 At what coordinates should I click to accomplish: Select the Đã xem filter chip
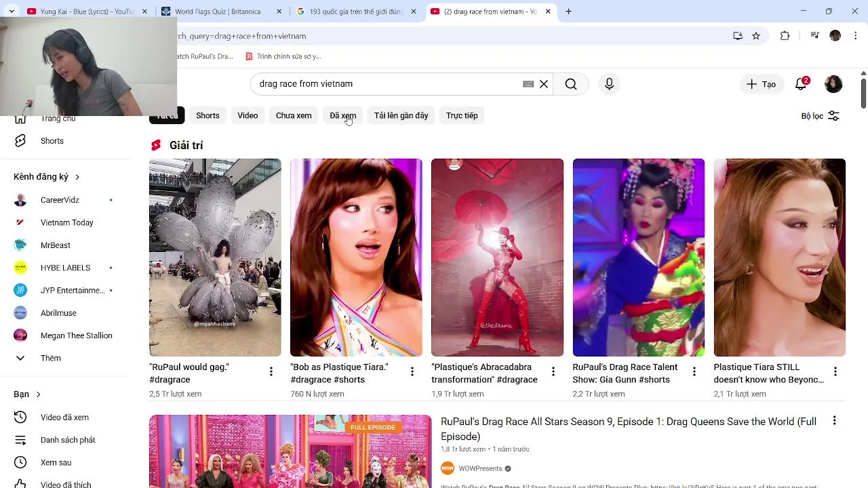pyautogui.click(x=343, y=116)
